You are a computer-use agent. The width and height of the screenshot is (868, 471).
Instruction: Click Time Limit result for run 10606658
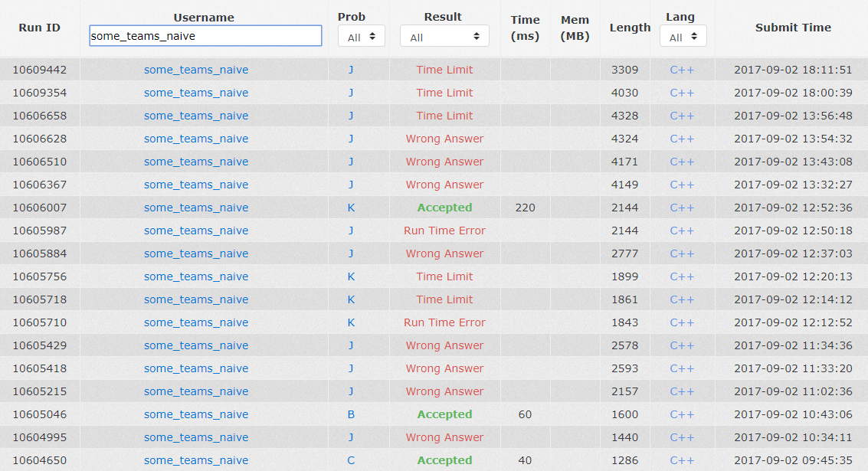pos(444,116)
